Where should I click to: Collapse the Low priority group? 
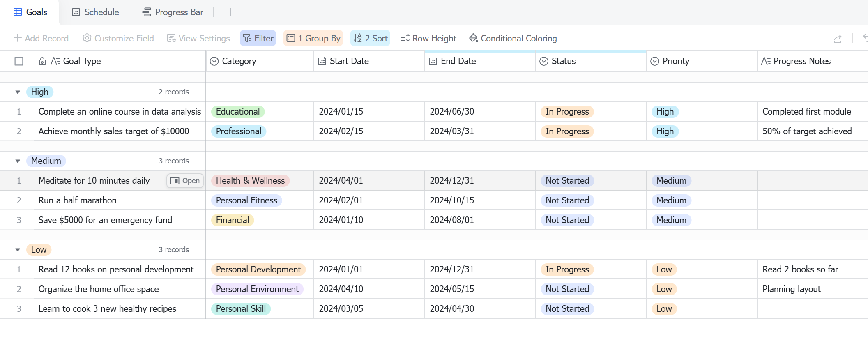pos(18,250)
